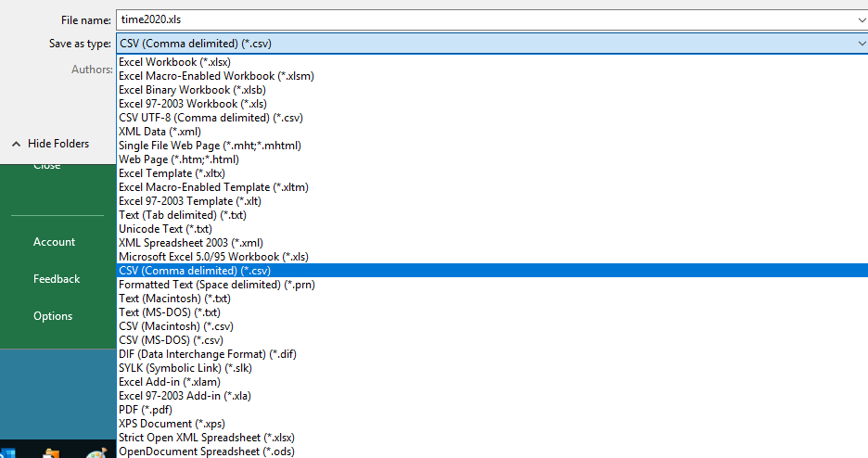Pick Microsoft Excel 5.0/95 Workbook
The width and height of the screenshot is (868, 458).
point(492,257)
